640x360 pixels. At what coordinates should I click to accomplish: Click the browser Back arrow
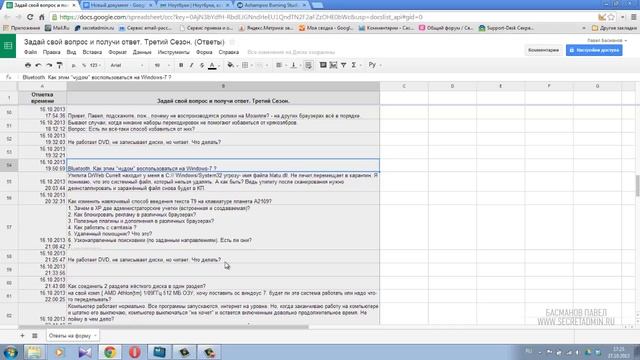coord(7,17)
